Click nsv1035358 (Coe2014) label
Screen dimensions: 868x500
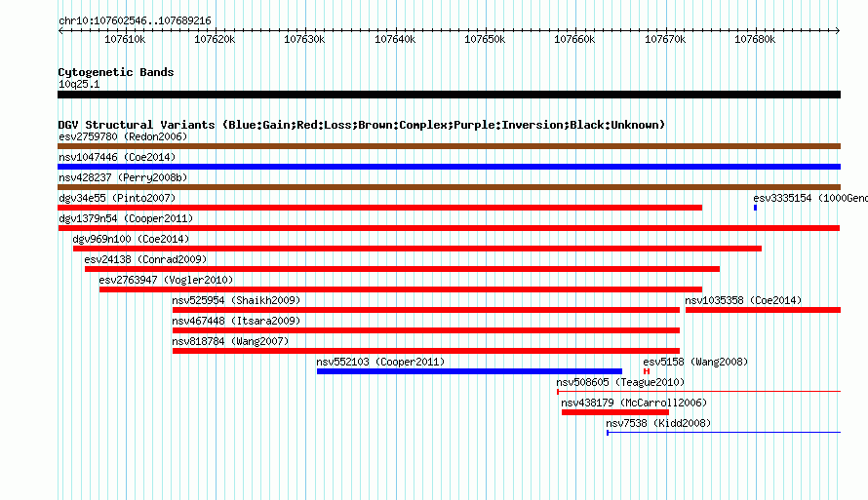[x=743, y=300]
